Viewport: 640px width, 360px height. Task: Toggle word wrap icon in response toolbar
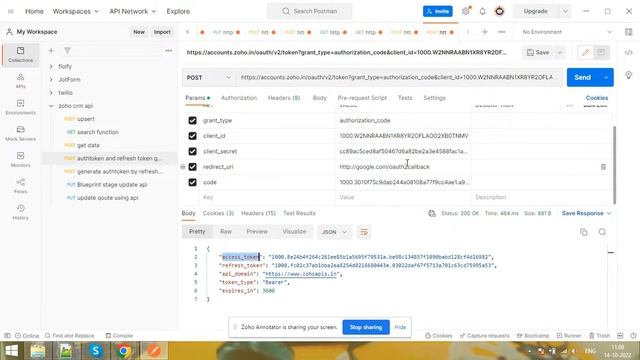pos(364,232)
